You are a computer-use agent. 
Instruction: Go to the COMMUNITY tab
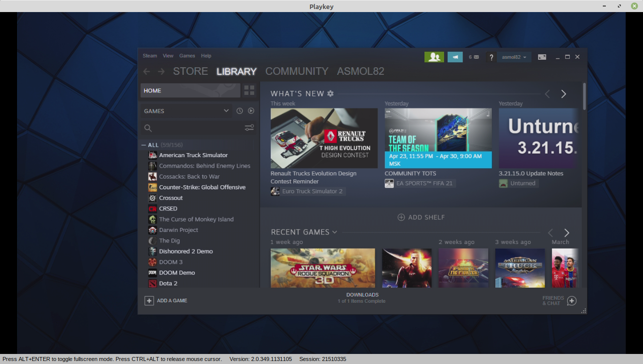pos(297,71)
